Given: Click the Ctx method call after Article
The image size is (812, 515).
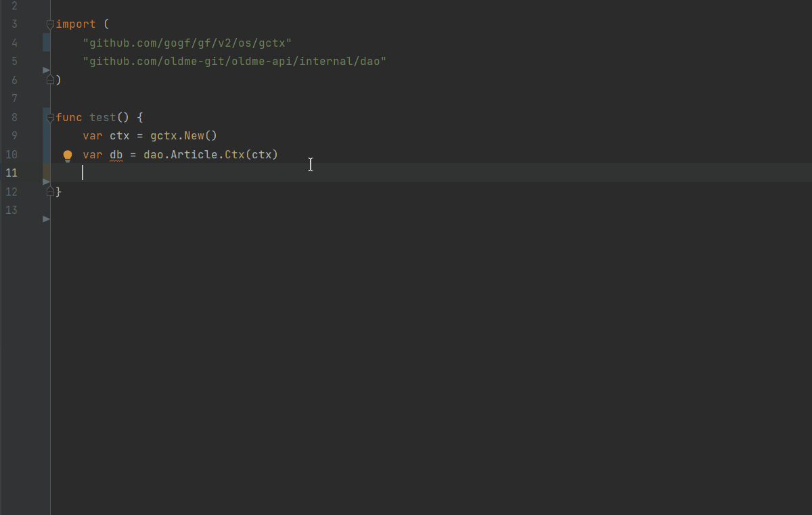Looking at the screenshot, I should click(x=234, y=155).
